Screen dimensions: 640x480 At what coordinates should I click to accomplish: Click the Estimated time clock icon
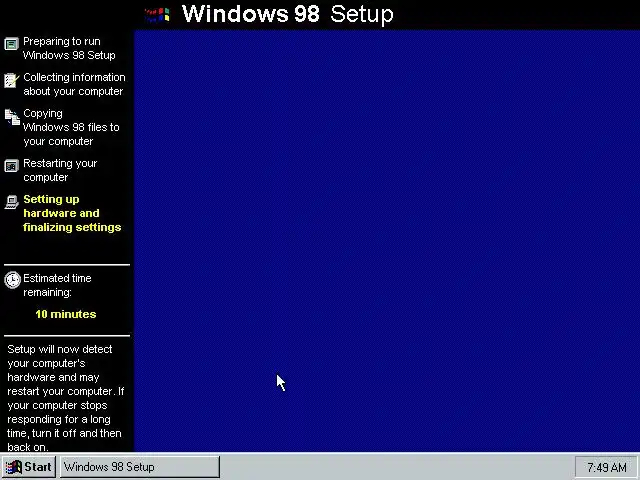point(12,280)
